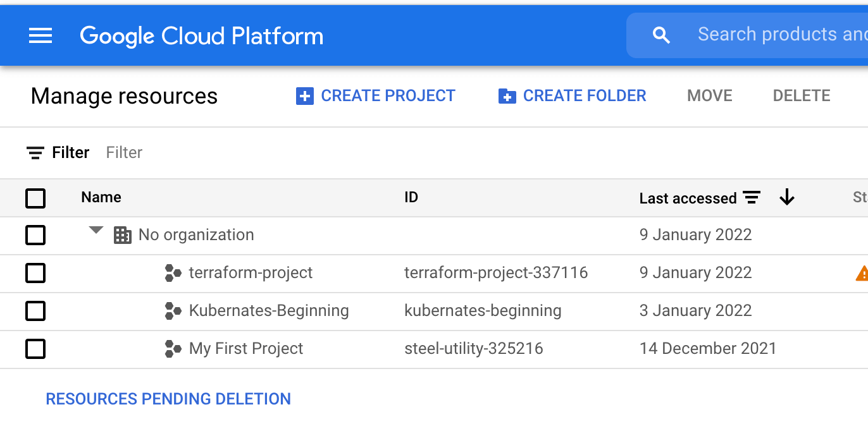Image resolution: width=868 pixels, height=431 pixels.
Task: Open Resources Pending Deletion link
Action: point(168,399)
